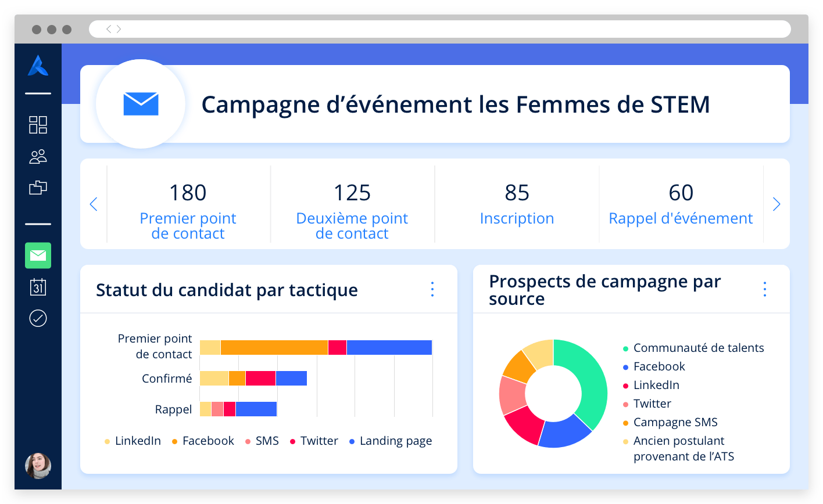This screenshot has height=504, width=823.
Task: Click the 'Statut du candidat par tactique' panel title
Action: [x=227, y=290]
